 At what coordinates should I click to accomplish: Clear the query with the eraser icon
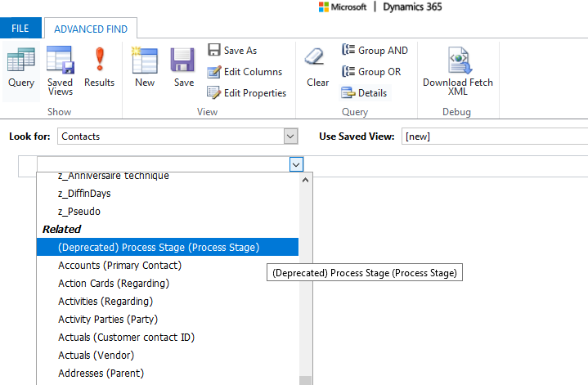point(315,56)
